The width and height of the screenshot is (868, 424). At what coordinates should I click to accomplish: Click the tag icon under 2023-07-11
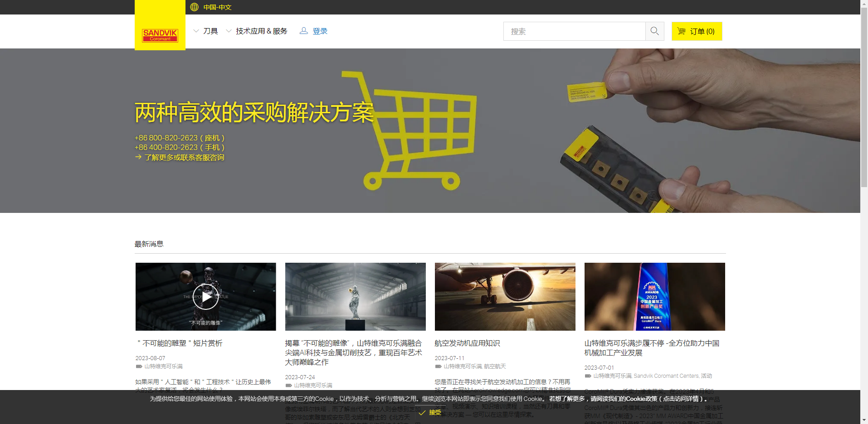[x=438, y=366]
